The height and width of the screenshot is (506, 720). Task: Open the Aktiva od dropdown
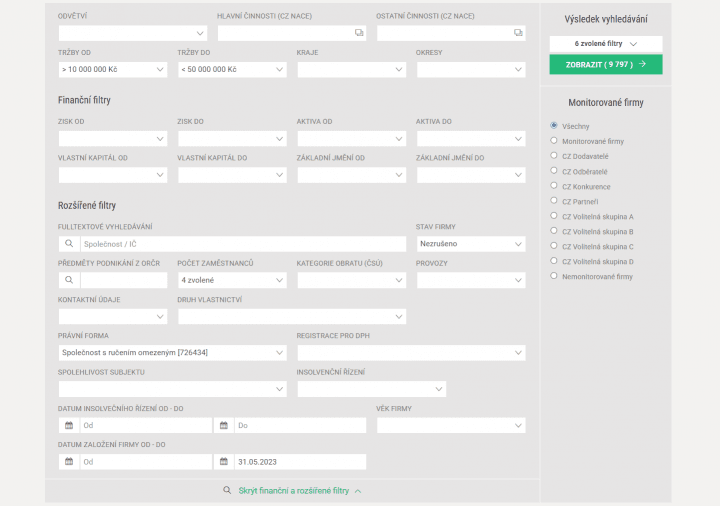point(352,139)
